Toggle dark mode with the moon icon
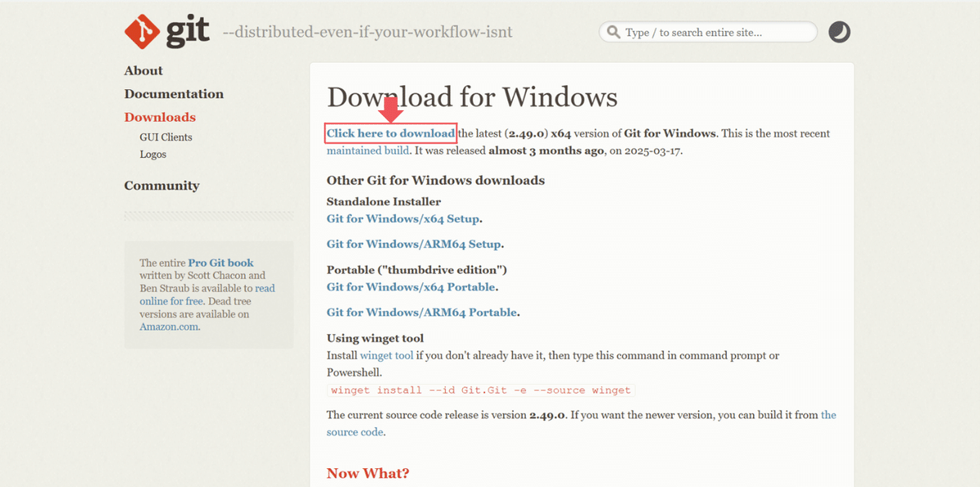The height and width of the screenshot is (487, 980). click(839, 32)
